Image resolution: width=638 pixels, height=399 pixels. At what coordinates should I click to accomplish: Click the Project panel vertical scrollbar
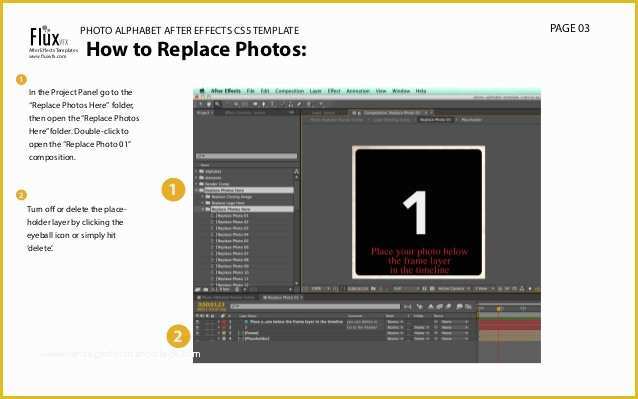296,228
